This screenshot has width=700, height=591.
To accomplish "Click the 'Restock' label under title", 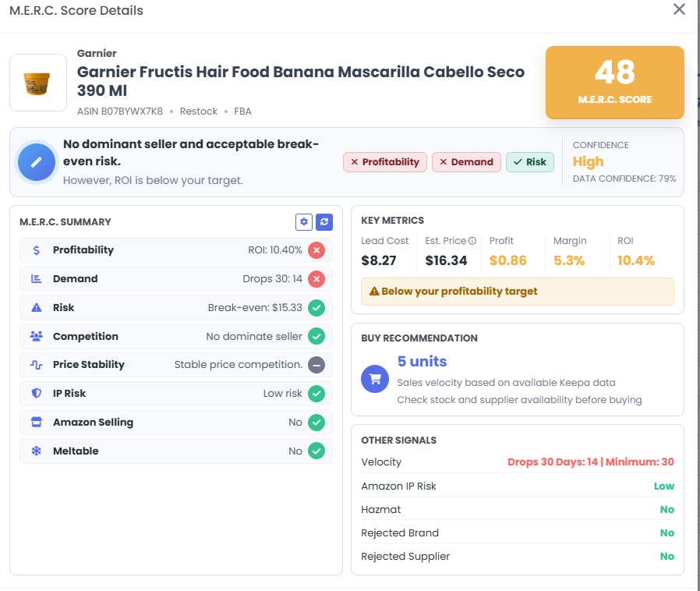I will pyautogui.click(x=199, y=111).
